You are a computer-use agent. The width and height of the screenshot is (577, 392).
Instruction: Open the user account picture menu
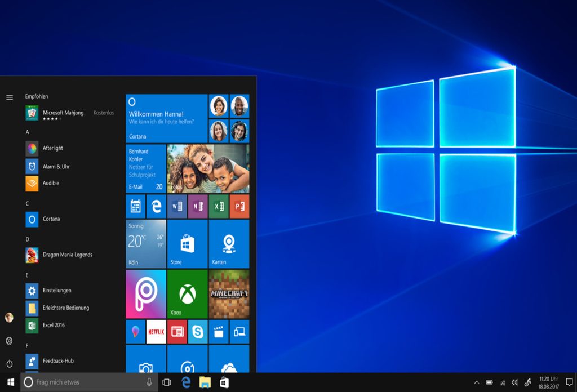click(10, 317)
